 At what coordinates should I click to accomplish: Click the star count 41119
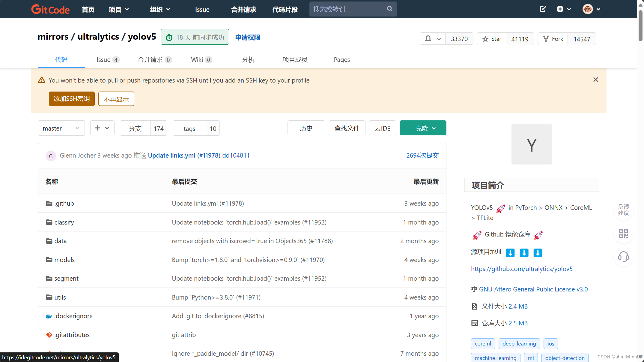click(520, 39)
